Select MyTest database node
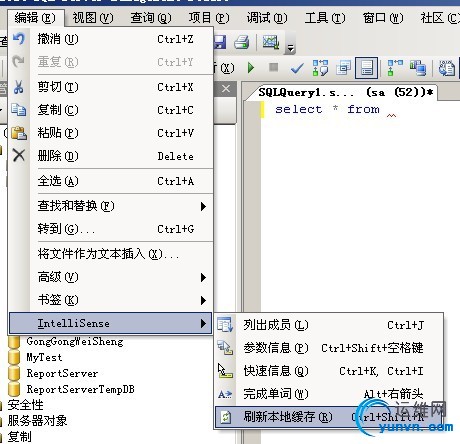The image size is (460, 444). coord(44,358)
